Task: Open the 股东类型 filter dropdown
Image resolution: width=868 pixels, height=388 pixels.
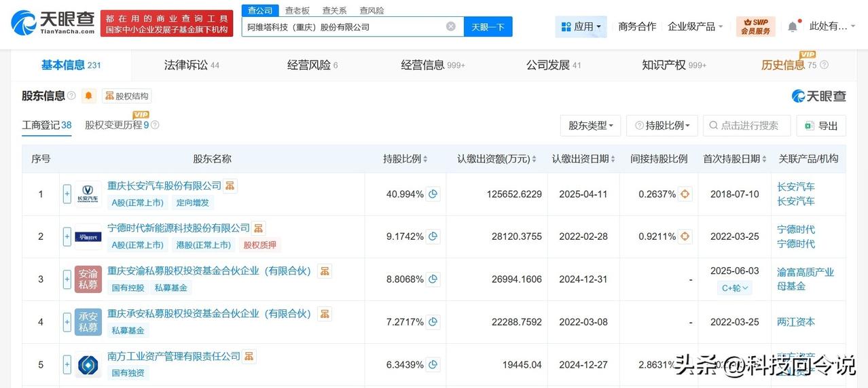Action: coord(590,126)
